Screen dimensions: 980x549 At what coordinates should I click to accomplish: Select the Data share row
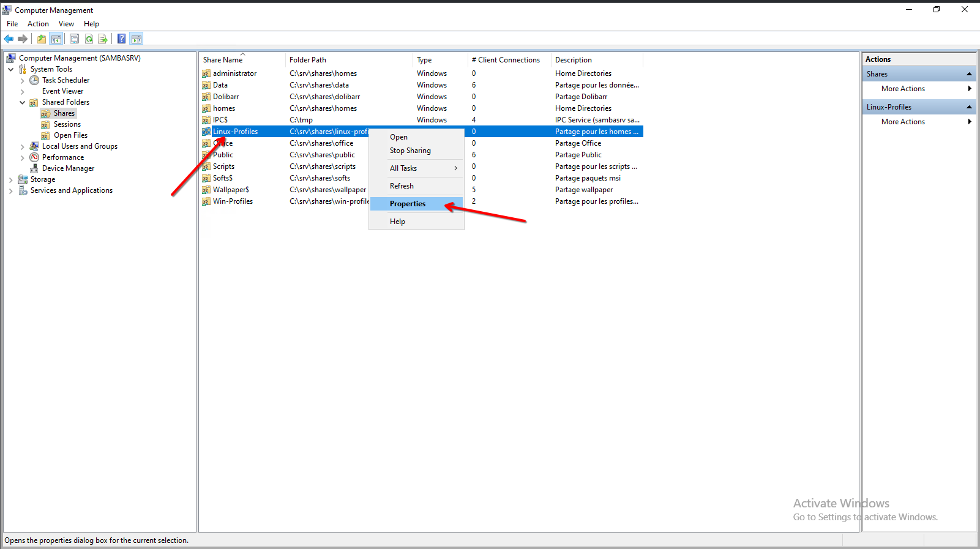pyautogui.click(x=422, y=85)
